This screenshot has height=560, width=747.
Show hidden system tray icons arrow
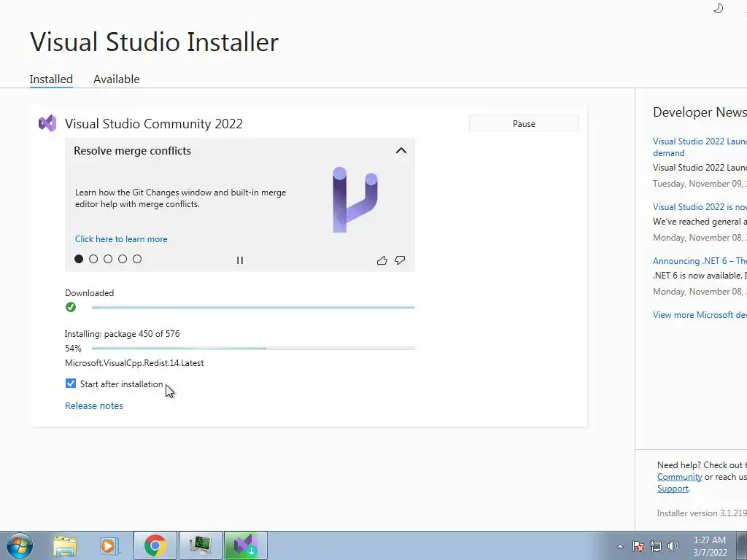(x=620, y=546)
